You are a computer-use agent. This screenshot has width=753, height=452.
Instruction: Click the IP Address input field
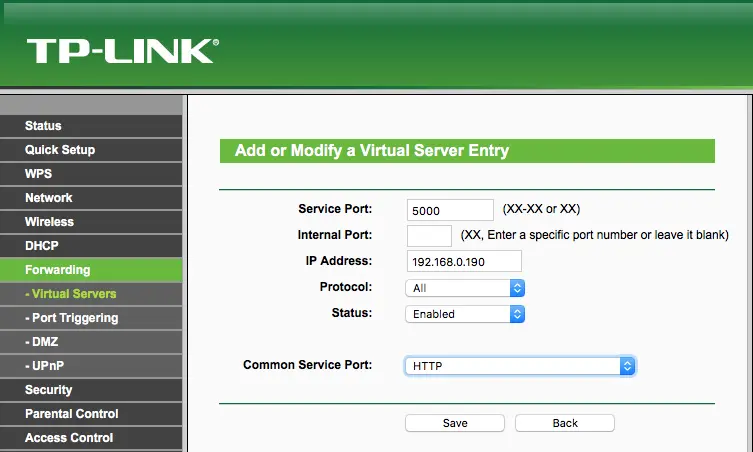464,261
